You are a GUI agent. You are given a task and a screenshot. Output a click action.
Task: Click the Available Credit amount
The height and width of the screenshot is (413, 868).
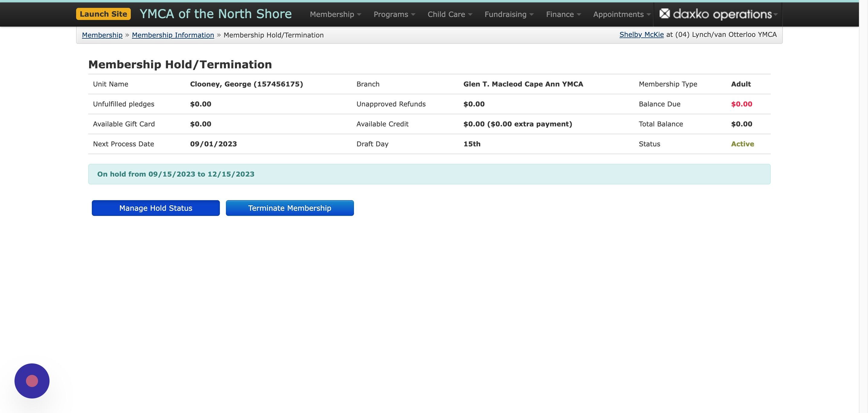coord(518,124)
